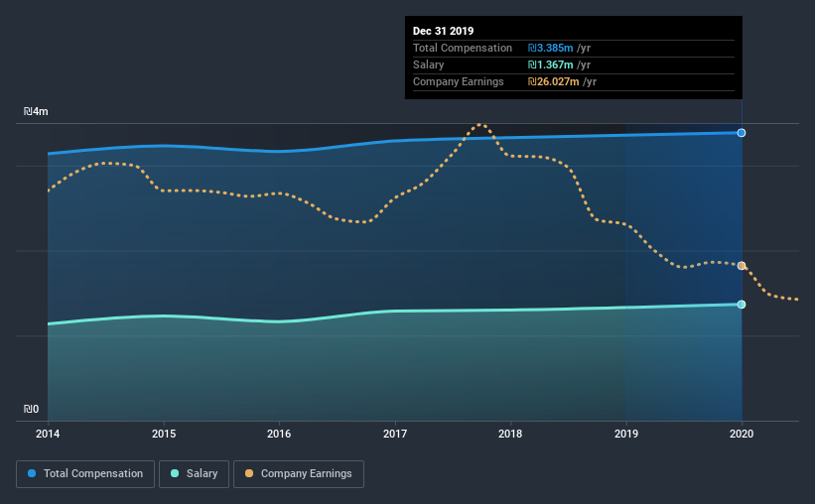
Task: Click the Total Compensation label in tooltip
Action: (463, 48)
